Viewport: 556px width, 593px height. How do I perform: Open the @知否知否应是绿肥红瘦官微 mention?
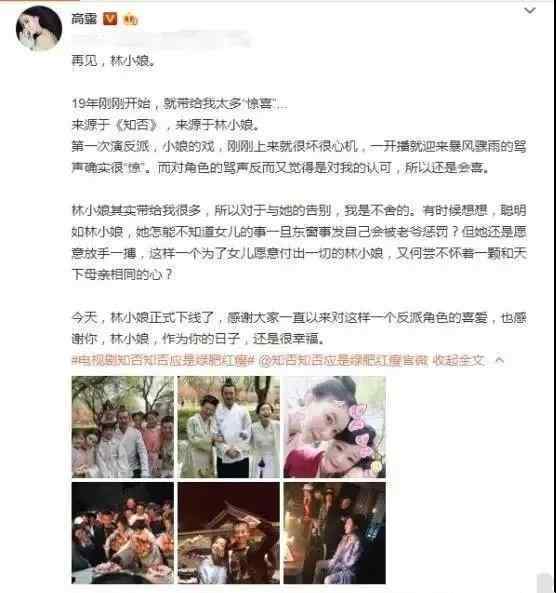tap(343, 360)
